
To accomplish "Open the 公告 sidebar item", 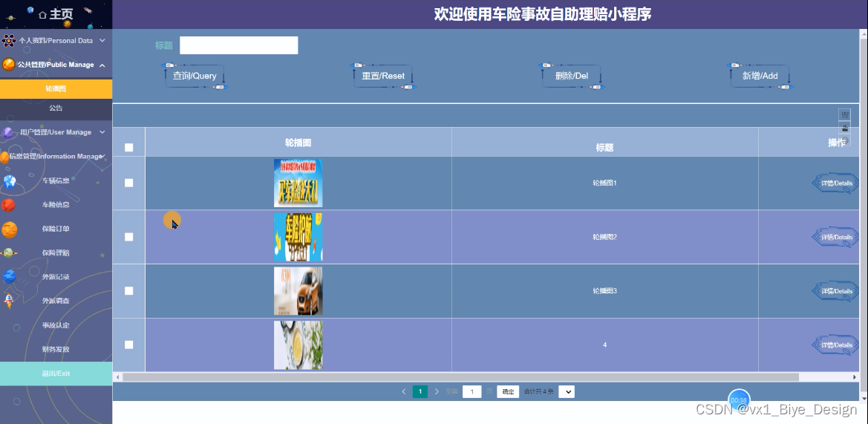I will (56, 108).
